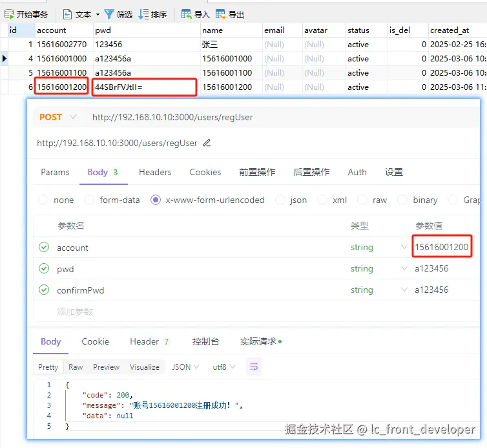This screenshot has width=487, height=448.
Task: Select the json body radio button
Action: 280,200
